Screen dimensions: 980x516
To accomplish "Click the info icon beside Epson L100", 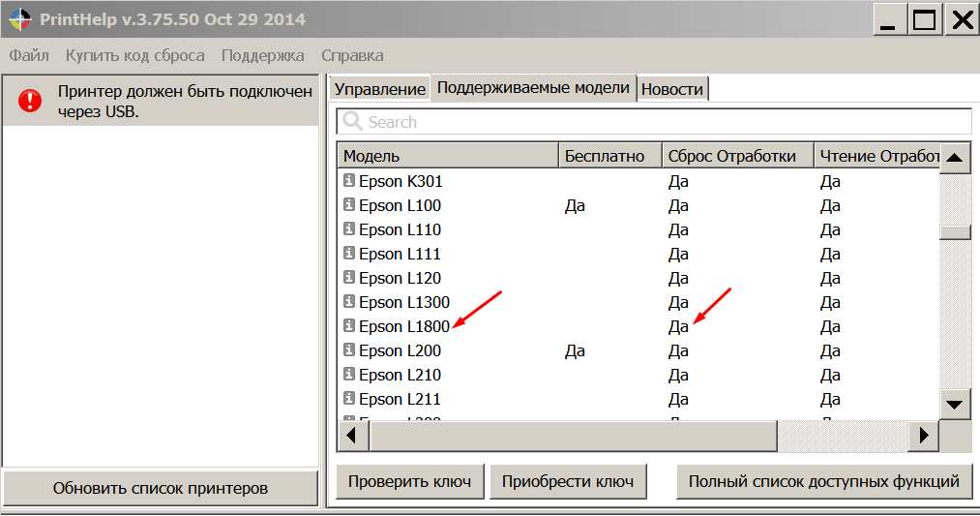I will [x=348, y=204].
